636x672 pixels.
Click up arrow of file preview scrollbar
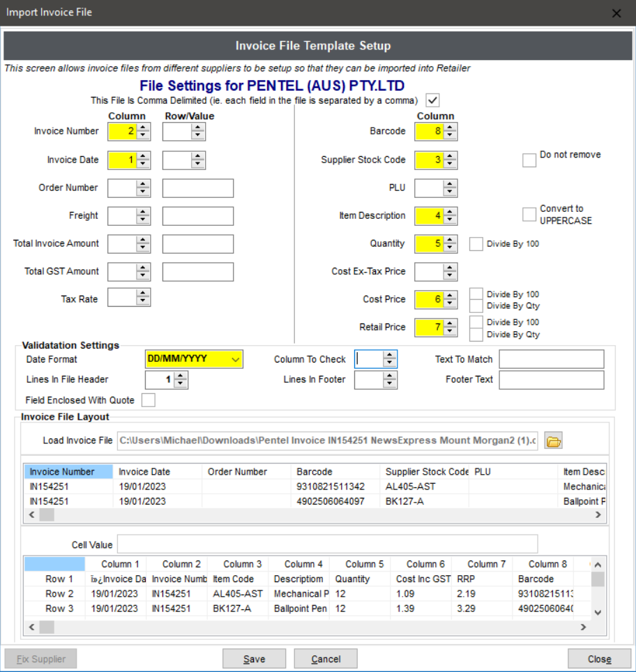click(598, 565)
